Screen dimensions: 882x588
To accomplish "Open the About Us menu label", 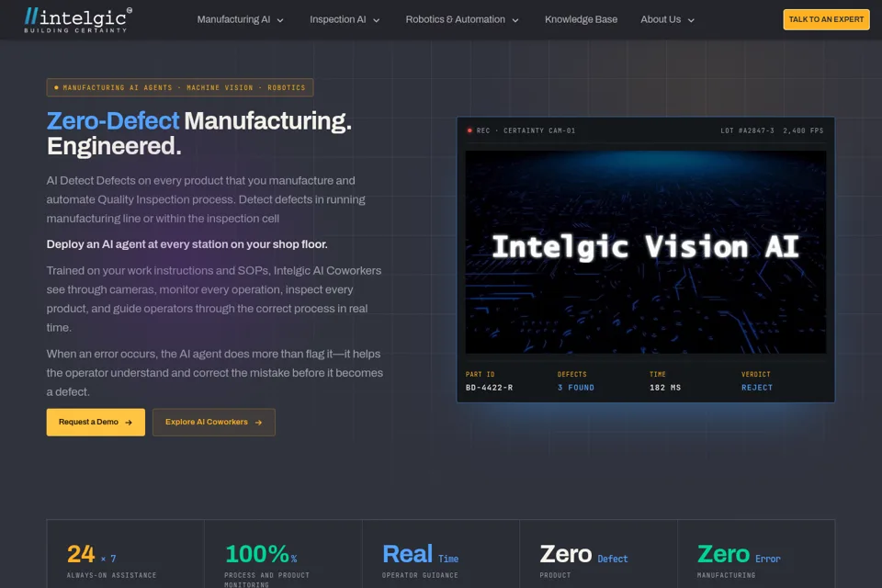I will coord(661,19).
